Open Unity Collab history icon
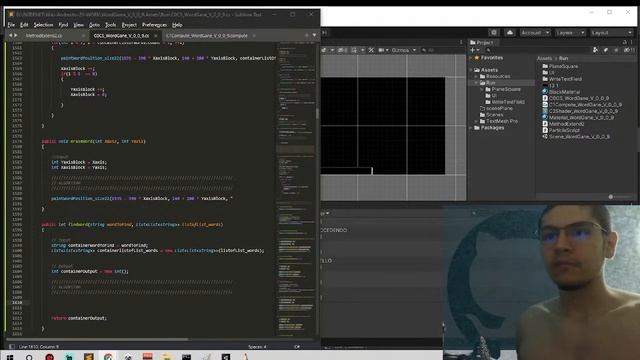This screenshot has width=640, height=360. click(493, 33)
